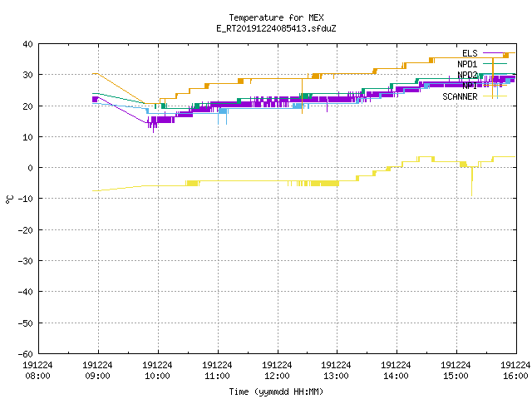
Task: Click the y-axis value -30
Action: pos(26,261)
